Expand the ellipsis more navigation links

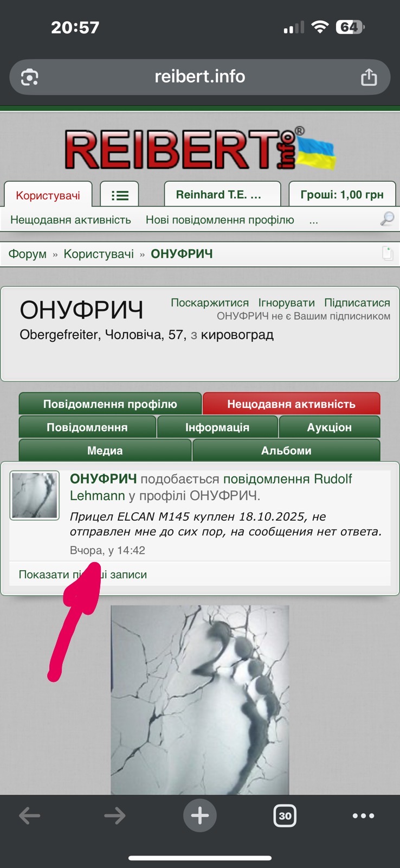pos(313,220)
